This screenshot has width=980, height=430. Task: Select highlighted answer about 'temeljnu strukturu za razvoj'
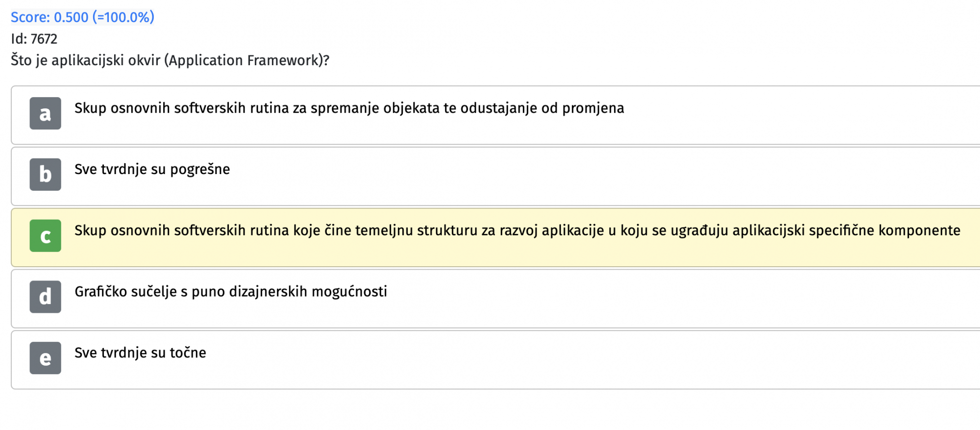point(517,230)
